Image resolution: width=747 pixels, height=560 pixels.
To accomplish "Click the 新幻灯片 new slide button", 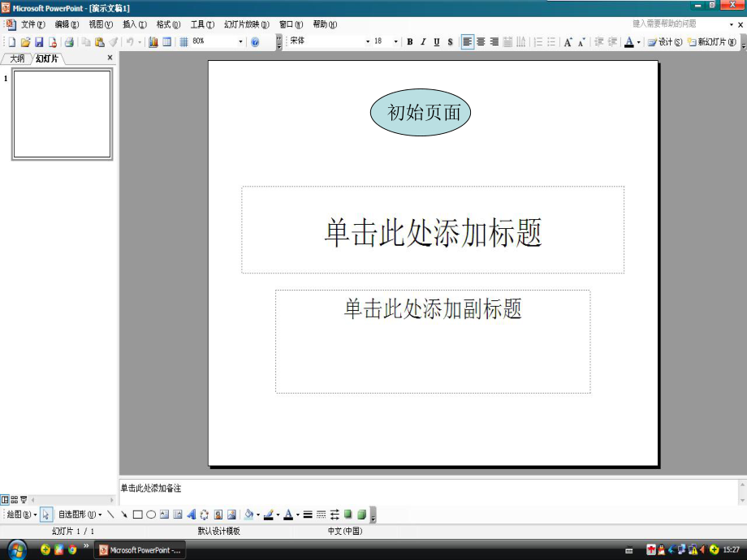I will pyautogui.click(x=713, y=42).
